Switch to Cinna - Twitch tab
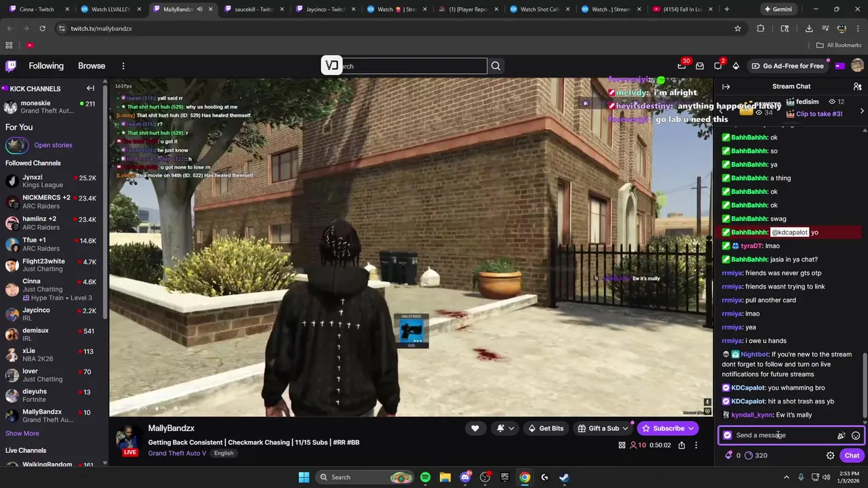Screen dimensions: 868x488 39,9
